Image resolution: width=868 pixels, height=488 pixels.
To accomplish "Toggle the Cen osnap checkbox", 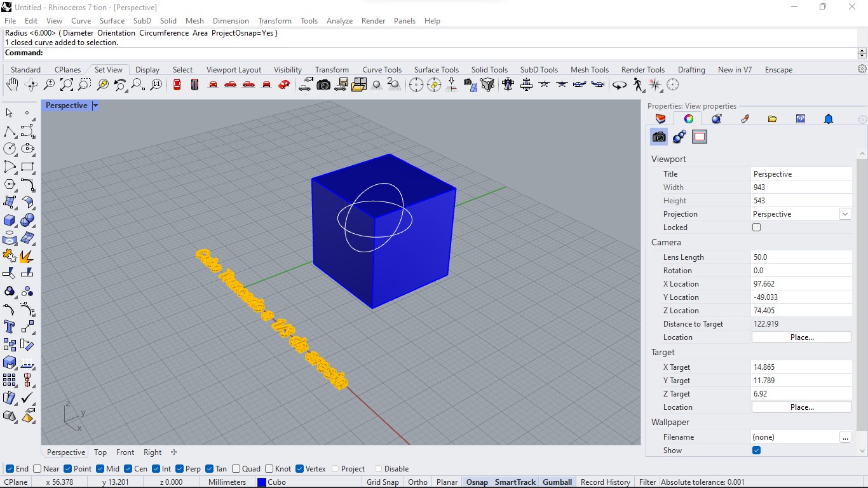I will pos(128,469).
